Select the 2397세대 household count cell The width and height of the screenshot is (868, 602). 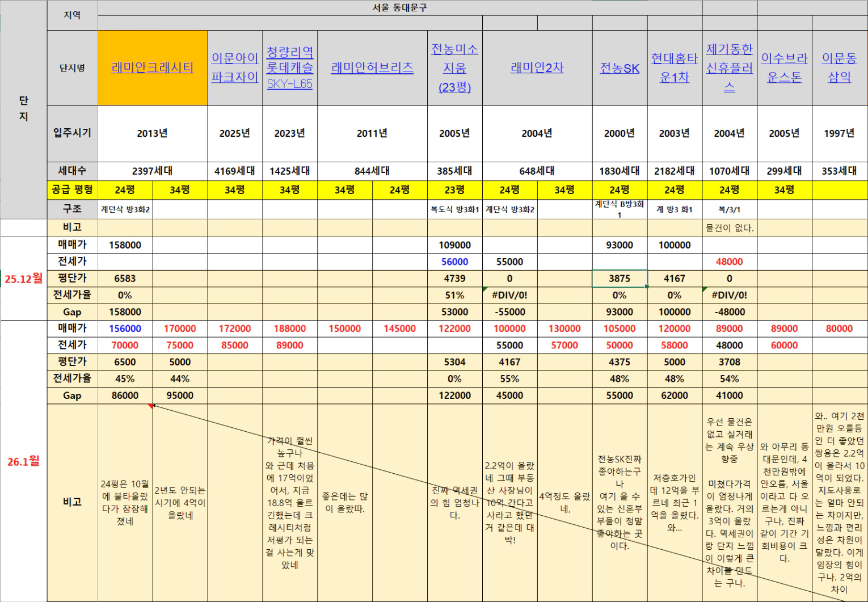coord(153,171)
